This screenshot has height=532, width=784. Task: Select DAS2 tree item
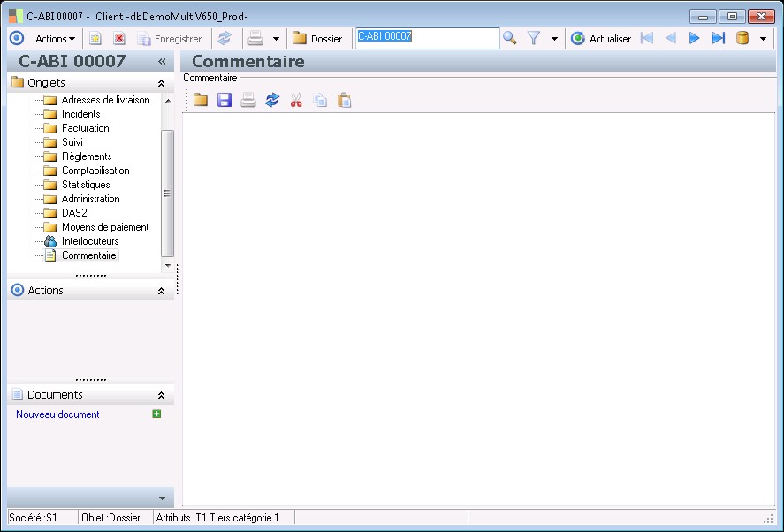coord(74,213)
